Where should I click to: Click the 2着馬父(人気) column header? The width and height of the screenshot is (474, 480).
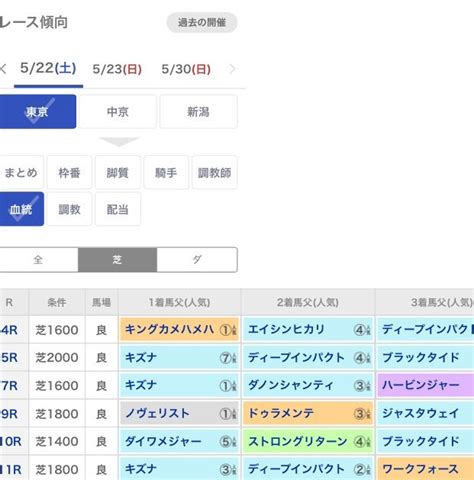coord(308,302)
